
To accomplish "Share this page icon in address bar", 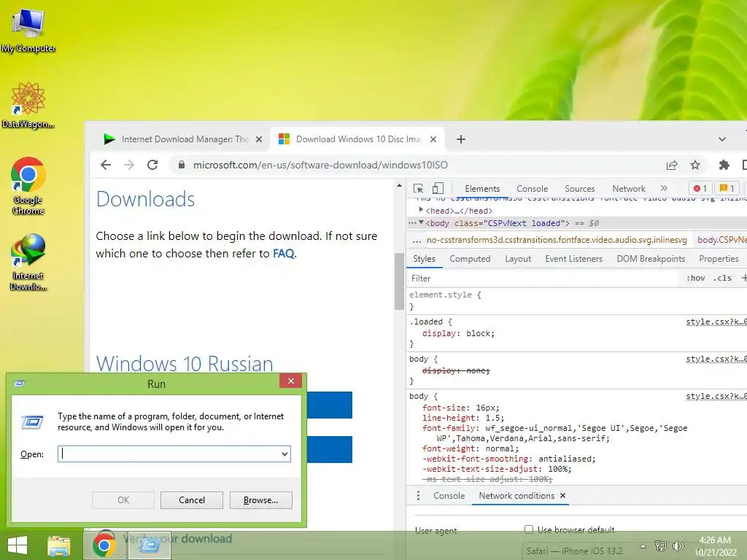I will [672, 165].
